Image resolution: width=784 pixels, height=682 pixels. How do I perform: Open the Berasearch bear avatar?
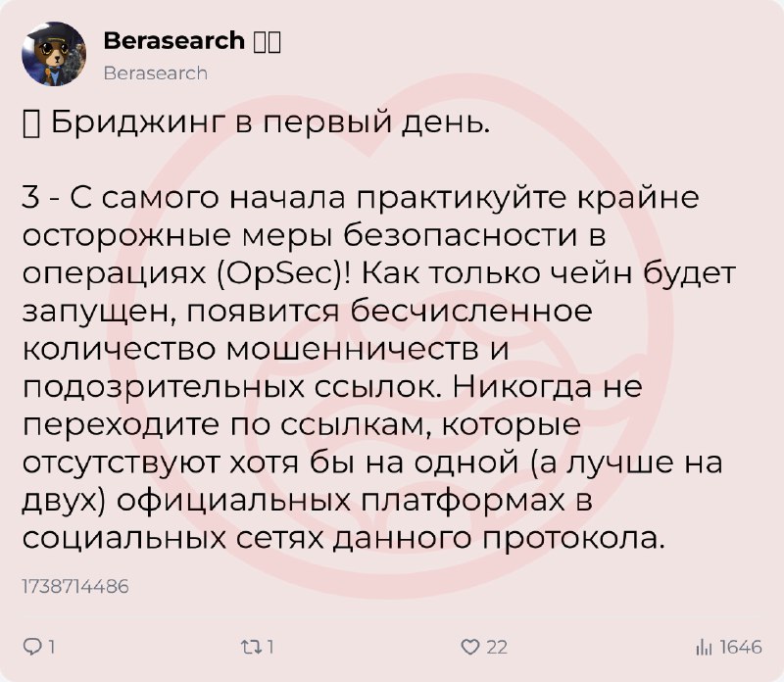click(x=54, y=54)
